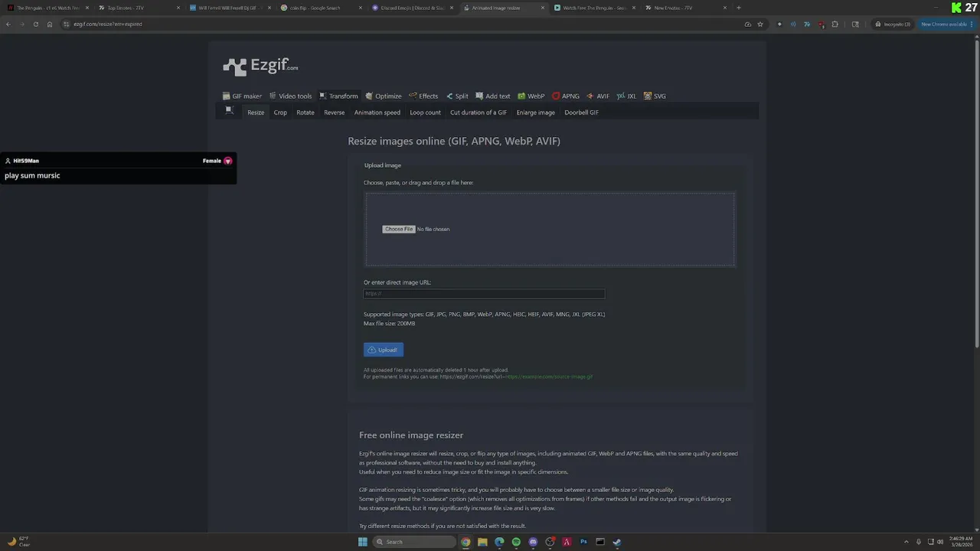Open Photoshop from the taskbar
Screen dimensions: 980x551
pyautogui.click(x=583, y=542)
